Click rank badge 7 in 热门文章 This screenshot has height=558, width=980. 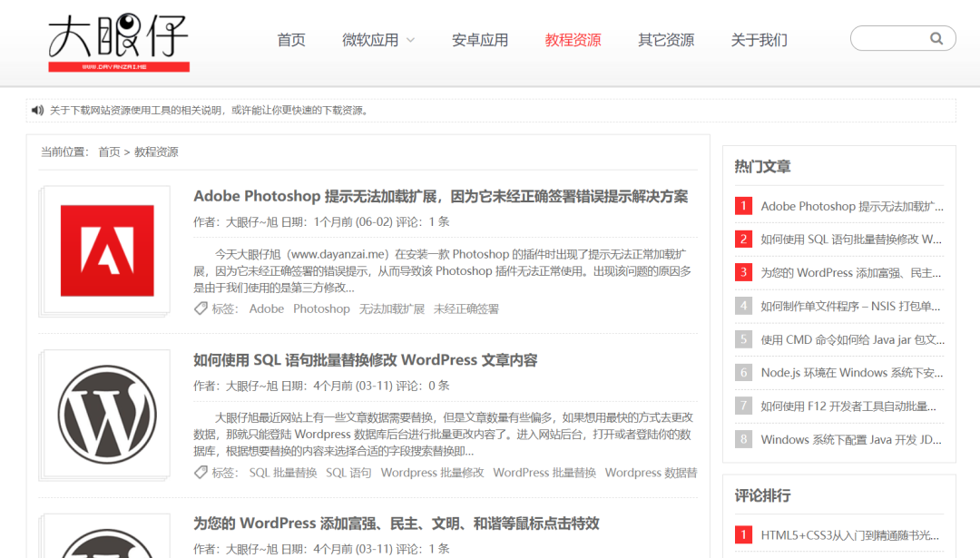coord(743,406)
